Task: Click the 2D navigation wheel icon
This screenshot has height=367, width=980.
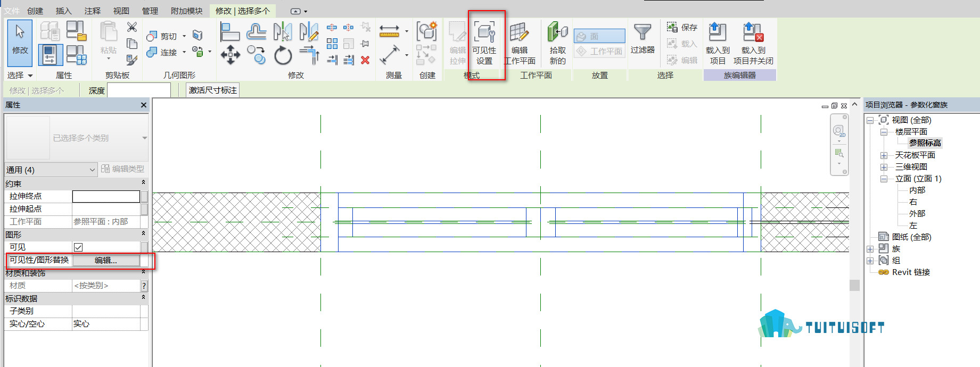Action: click(x=839, y=131)
